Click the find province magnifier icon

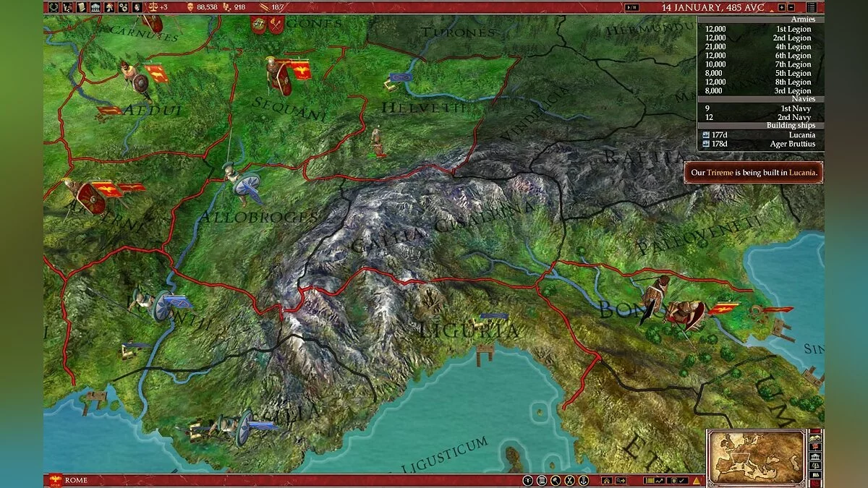point(621,481)
